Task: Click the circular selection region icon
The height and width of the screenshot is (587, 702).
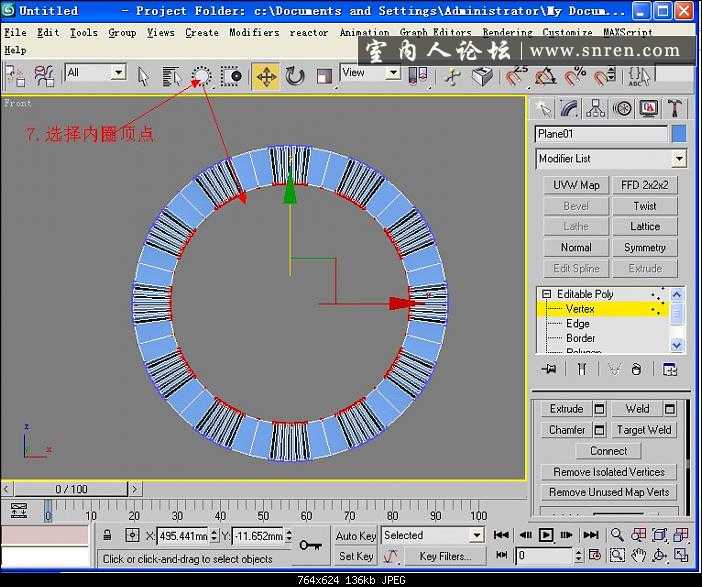Action: pyautogui.click(x=201, y=76)
